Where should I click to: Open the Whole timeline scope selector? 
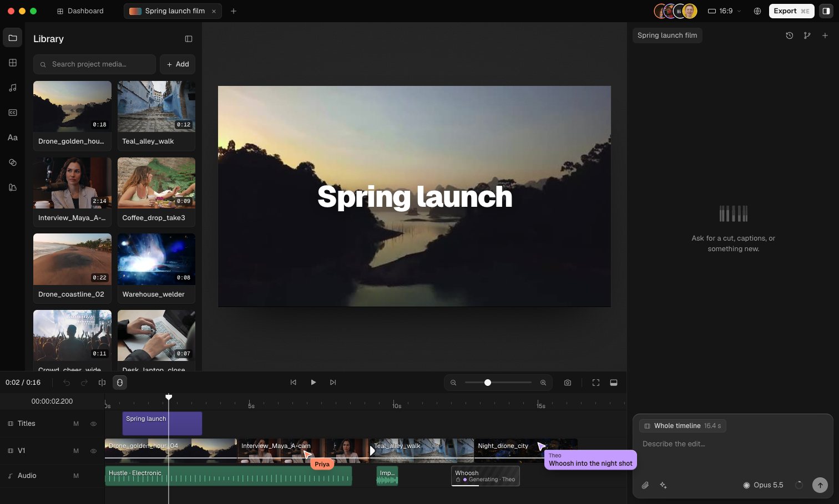pos(683,426)
